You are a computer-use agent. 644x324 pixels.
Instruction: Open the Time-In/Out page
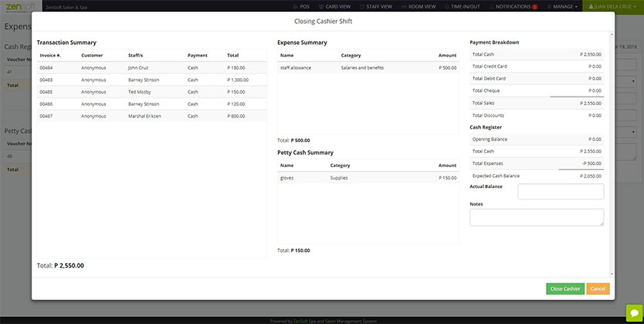pyautogui.click(x=462, y=7)
